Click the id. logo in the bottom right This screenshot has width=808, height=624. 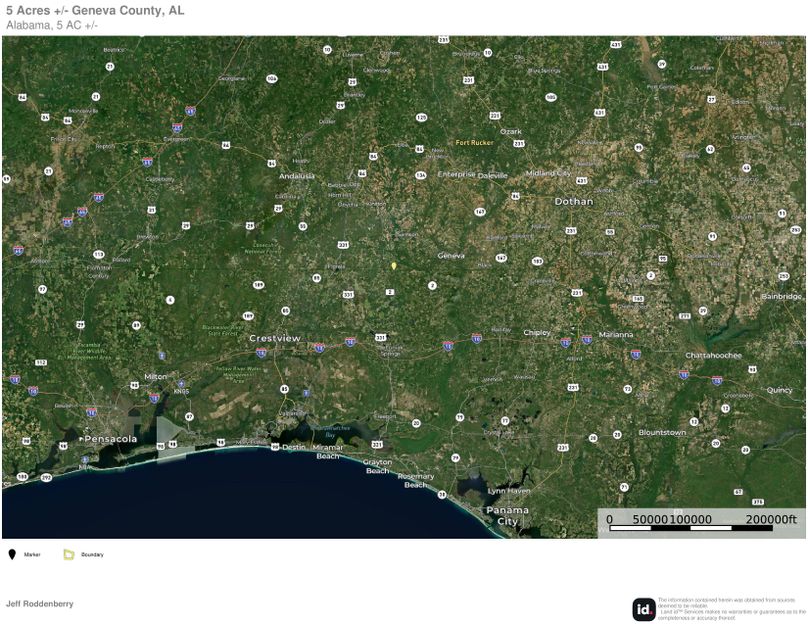(645, 606)
